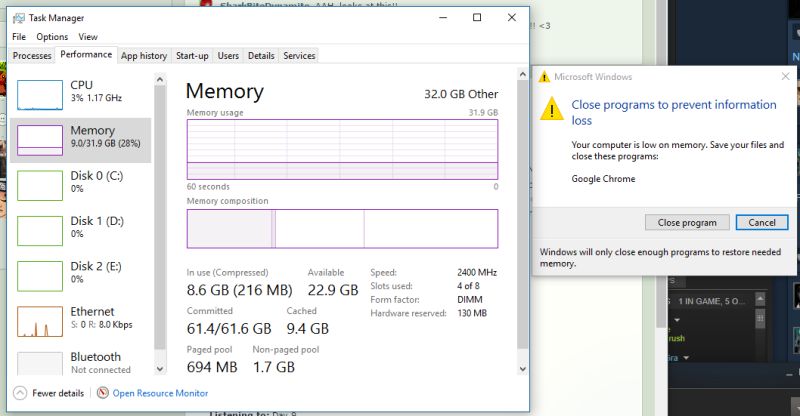Close the Microsoft Windows warning dialog
800x416 pixels.
click(785, 77)
